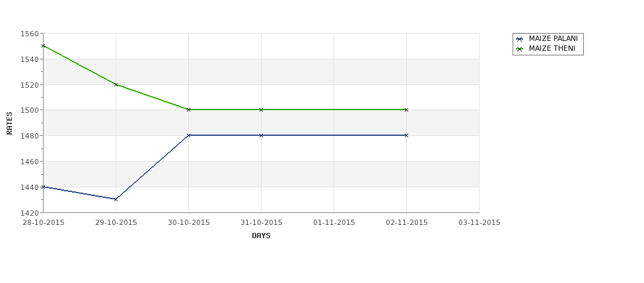Select the MAIZE THENI point at 1550

[43, 46]
